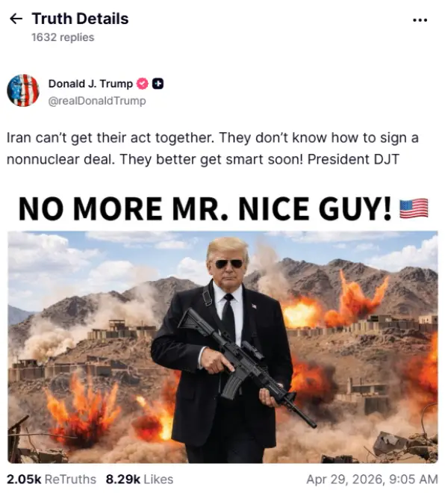
Task: Show the 8.29k Likes list
Action: pyautogui.click(x=140, y=480)
